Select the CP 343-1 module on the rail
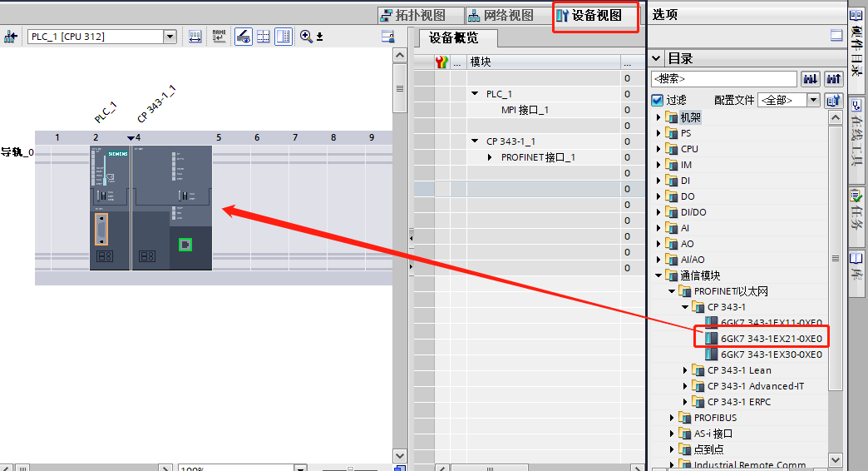868x471 pixels. tap(171, 208)
